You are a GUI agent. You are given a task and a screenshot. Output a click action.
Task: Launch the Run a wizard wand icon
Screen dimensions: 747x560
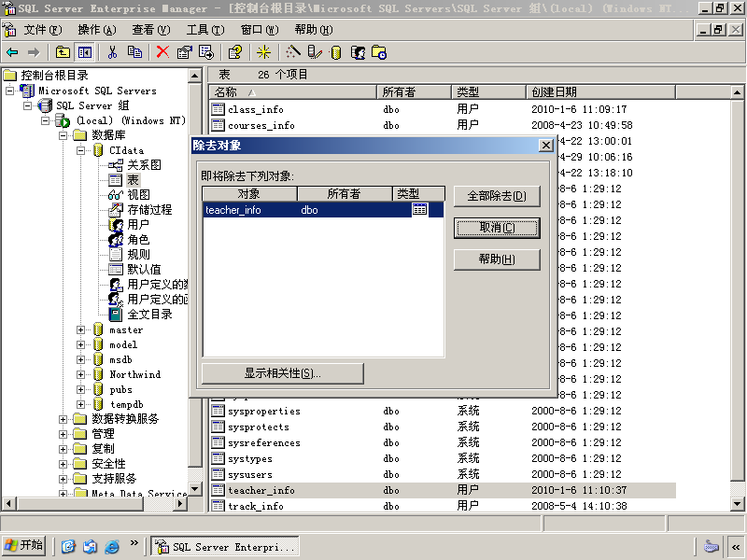pos(293,52)
